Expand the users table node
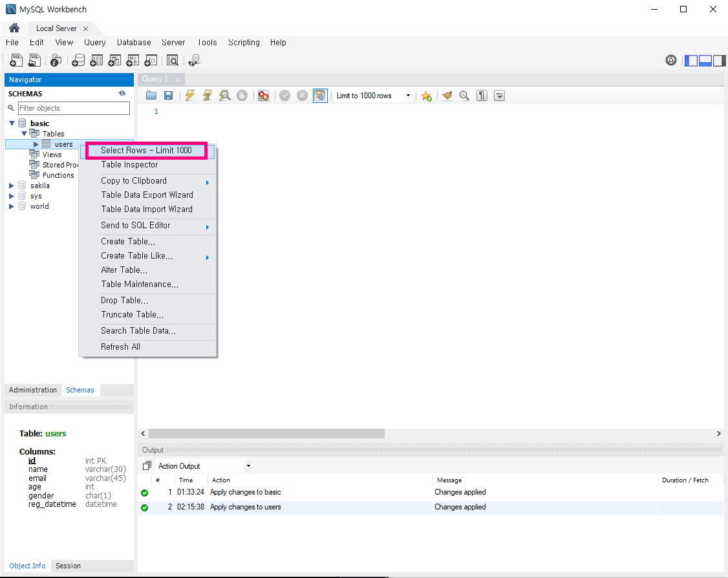Image resolution: width=728 pixels, height=578 pixels. (36, 144)
